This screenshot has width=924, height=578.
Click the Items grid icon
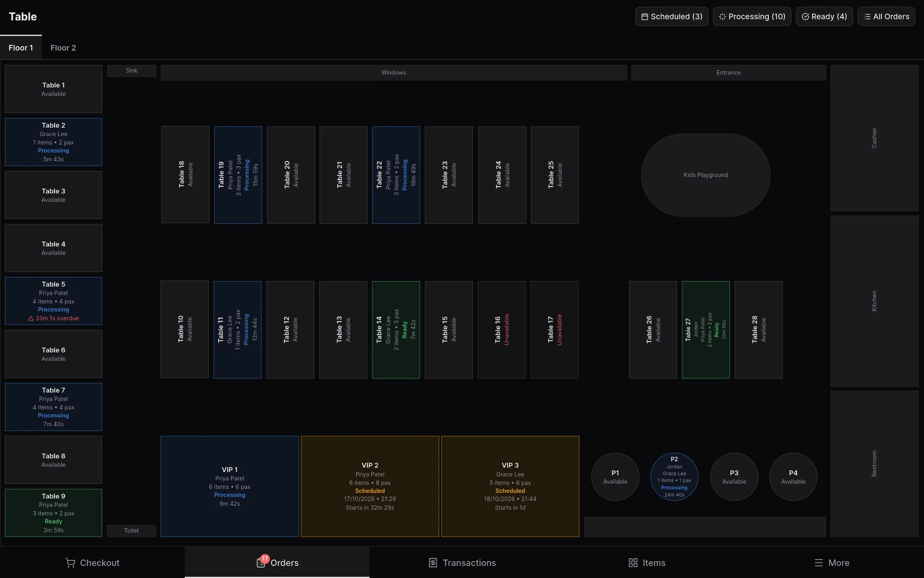(x=633, y=563)
